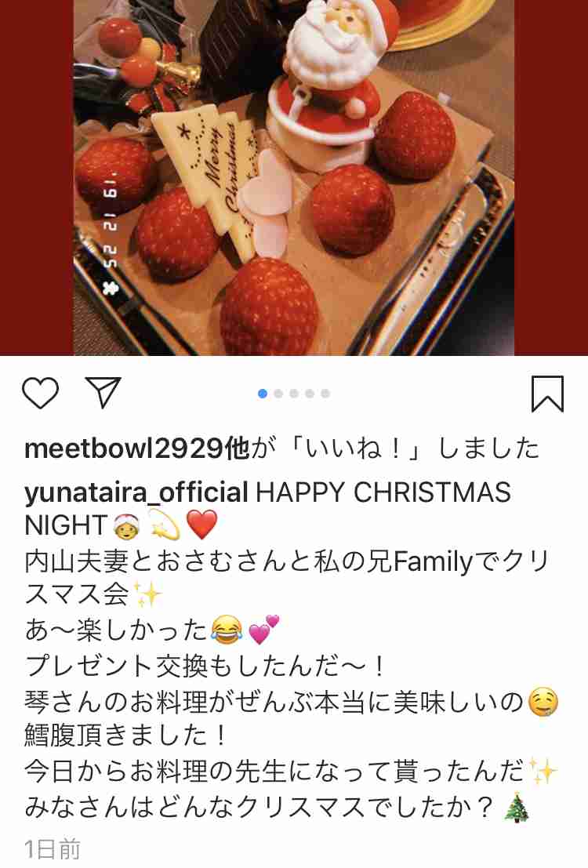Click the 1日前 timestamp
The image size is (588, 868).
[53, 849]
